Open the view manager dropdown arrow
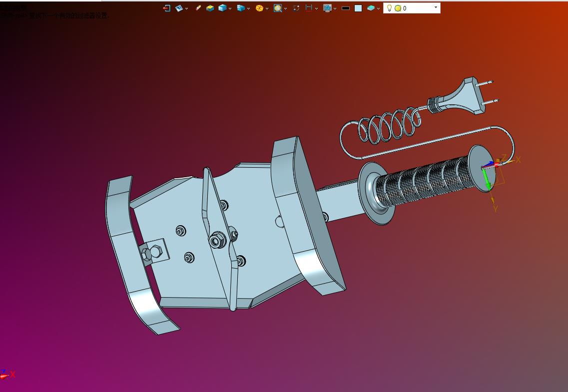 click(x=186, y=8)
